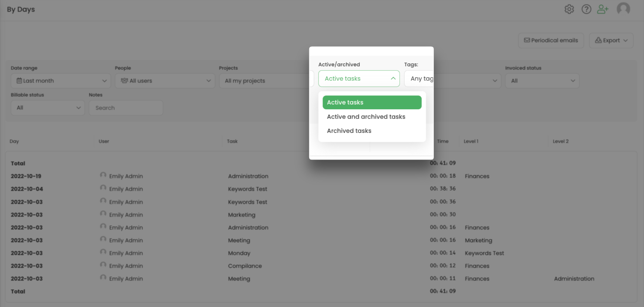
Task: Select Archived tasks option
Action: click(x=372, y=131)
